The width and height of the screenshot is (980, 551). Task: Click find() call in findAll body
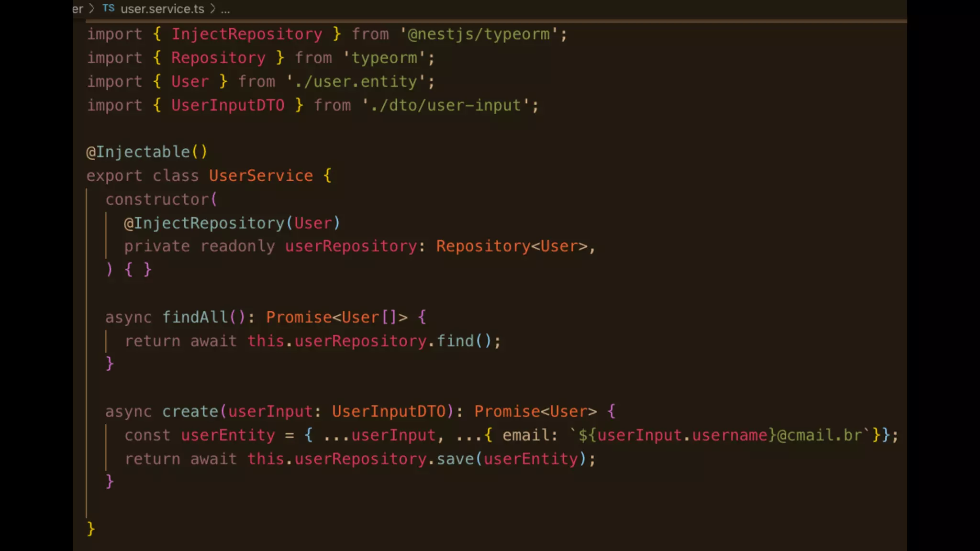tap(455, 341)
